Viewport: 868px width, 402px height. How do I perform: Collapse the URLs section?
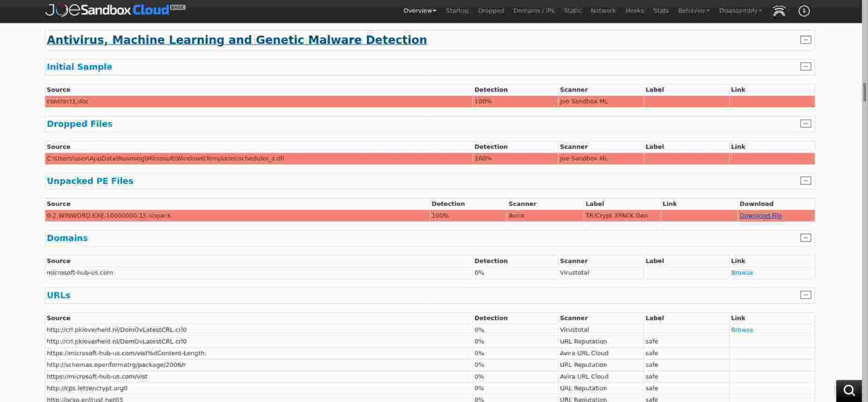[805, 295]
